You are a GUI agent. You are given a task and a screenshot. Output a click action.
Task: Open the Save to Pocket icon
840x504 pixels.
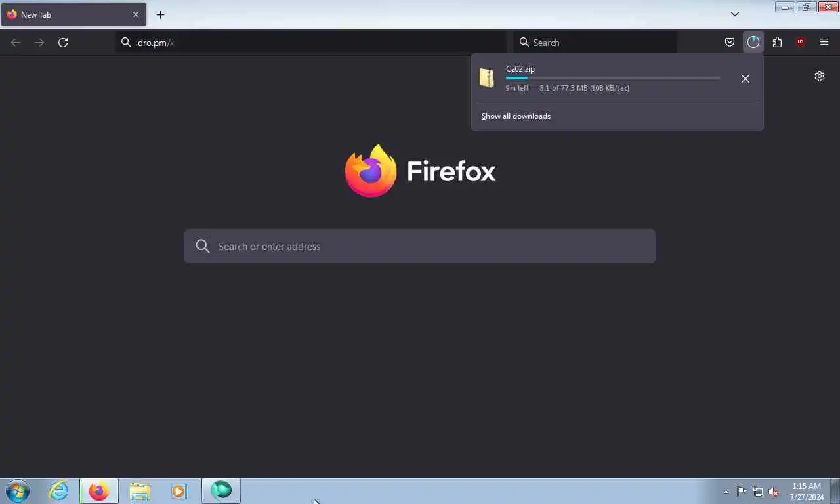730,43
